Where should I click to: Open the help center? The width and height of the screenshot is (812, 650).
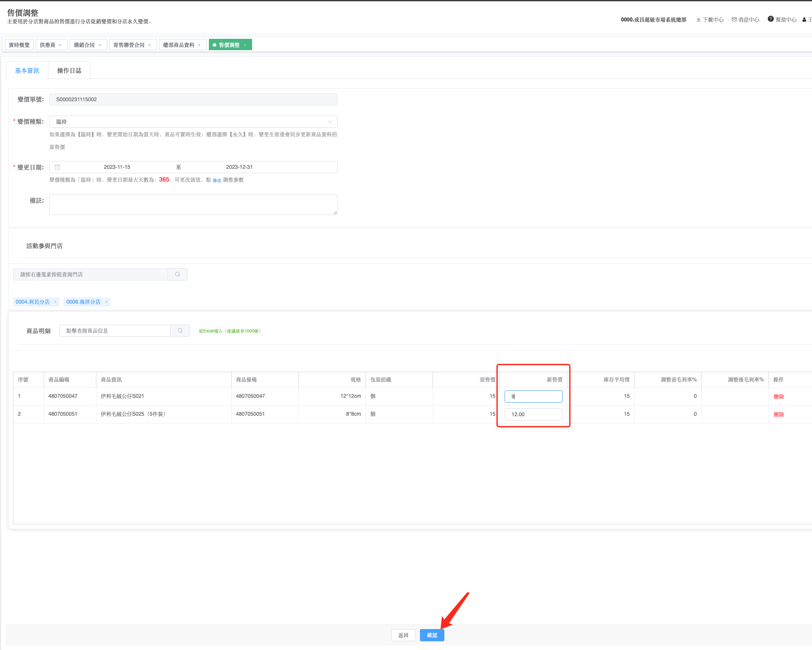[x=782, y=20]
